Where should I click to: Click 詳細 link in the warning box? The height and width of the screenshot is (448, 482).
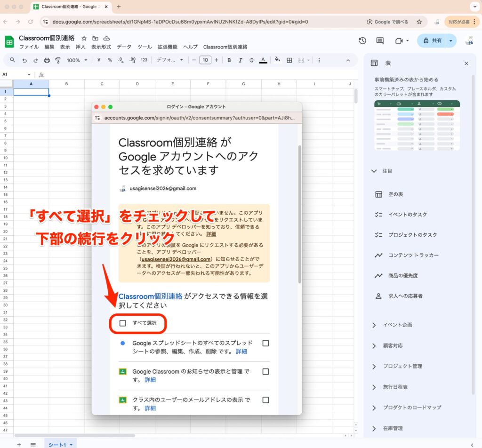click(x=211, y=234)
